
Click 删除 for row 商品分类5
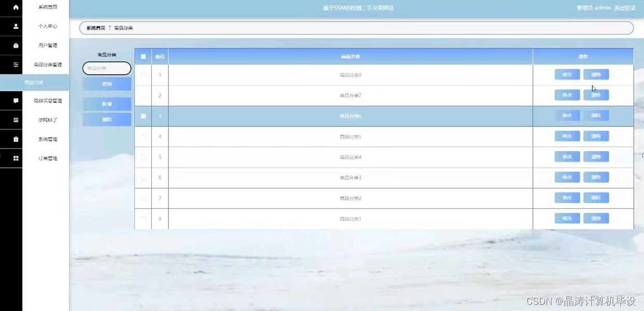596,136
